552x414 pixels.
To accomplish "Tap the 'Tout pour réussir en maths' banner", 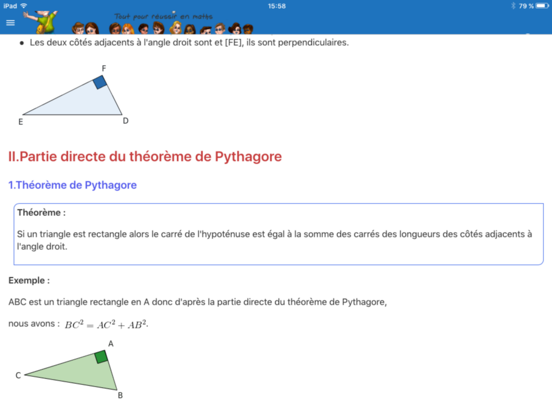I will [x=163, y=16].
